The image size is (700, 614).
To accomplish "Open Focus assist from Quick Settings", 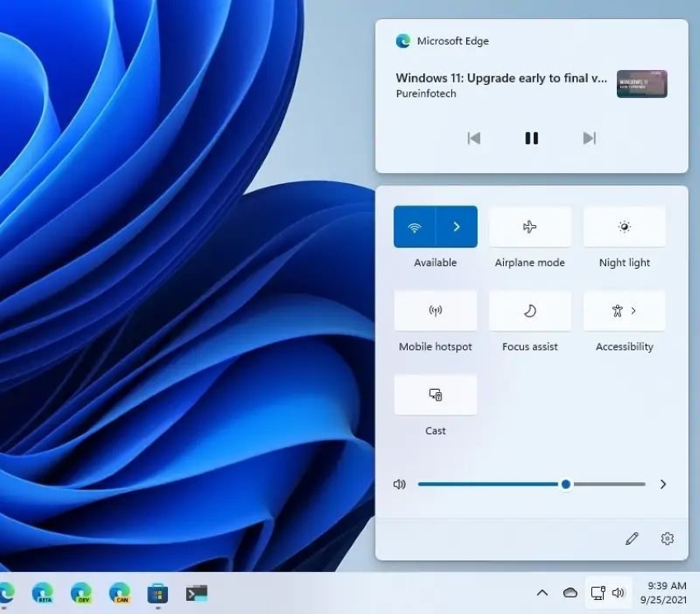I will point(530,311).
